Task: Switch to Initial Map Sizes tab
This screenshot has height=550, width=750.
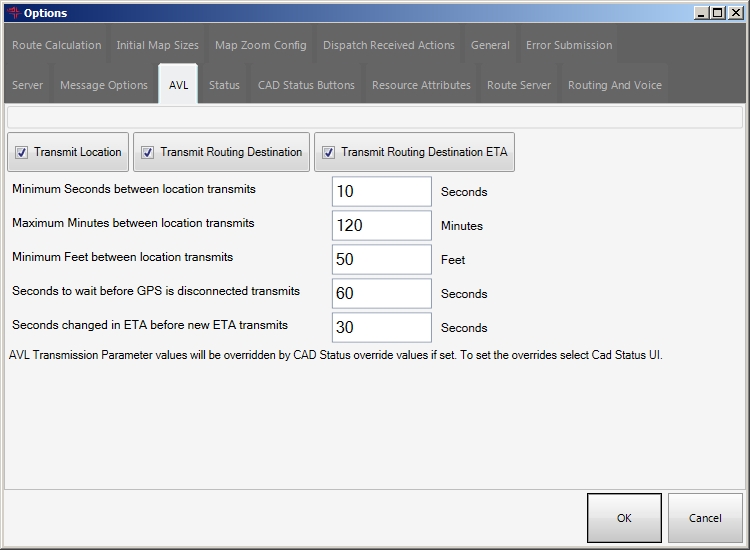Action: pos(157,45)
